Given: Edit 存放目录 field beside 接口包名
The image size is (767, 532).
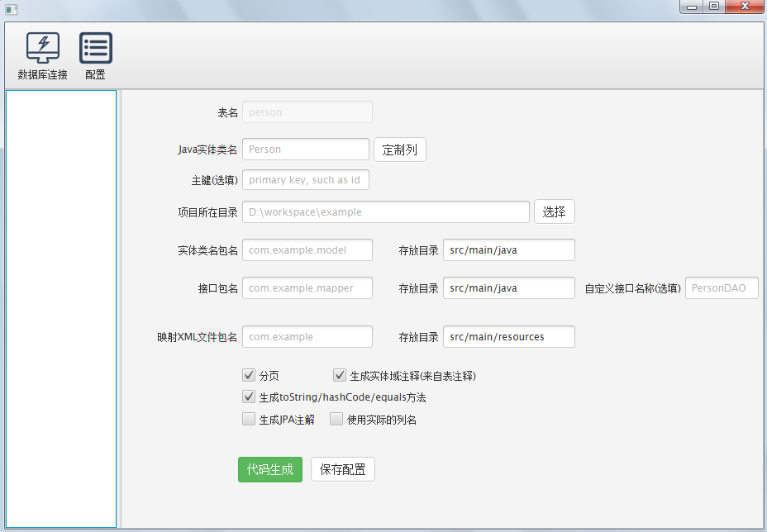Looking at the screenshot, I should point(509,288).
